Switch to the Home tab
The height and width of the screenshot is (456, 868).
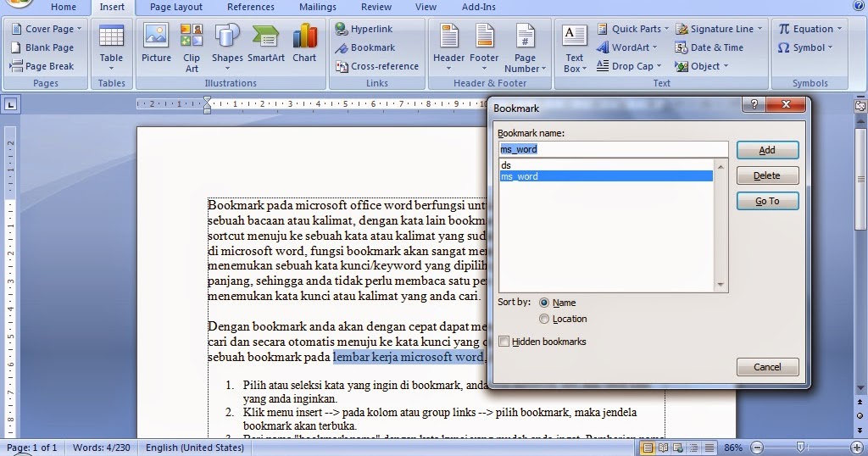(63, 7)
